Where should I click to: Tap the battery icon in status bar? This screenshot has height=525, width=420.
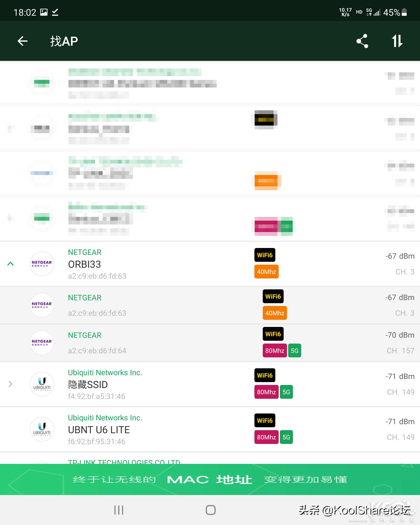pyautogui.click(x=404, y=12)
